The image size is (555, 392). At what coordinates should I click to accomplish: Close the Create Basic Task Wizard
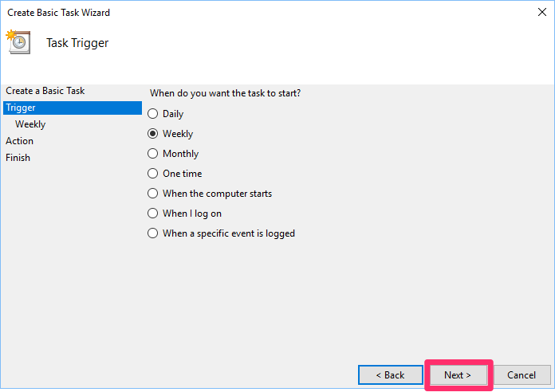[541, 12]
